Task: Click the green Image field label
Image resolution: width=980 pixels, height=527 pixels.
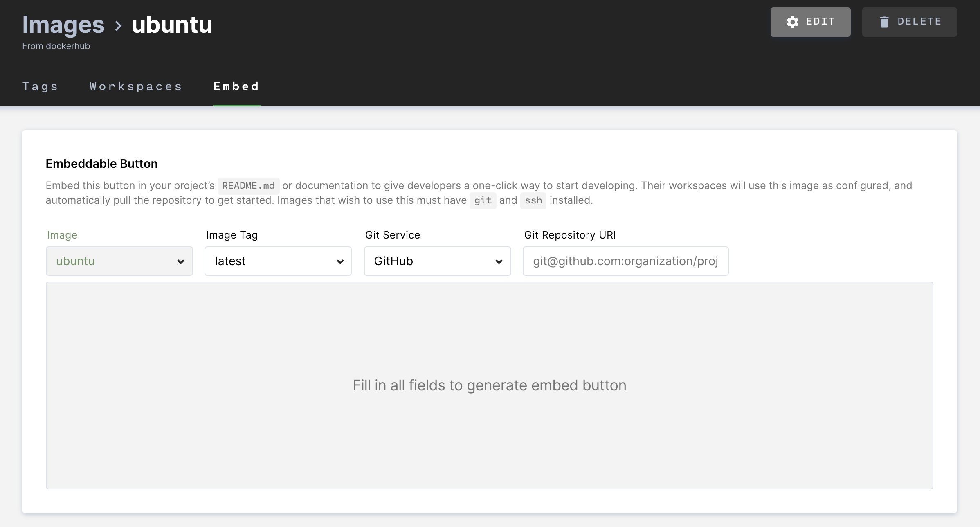Action: click(x=62, y=235)
